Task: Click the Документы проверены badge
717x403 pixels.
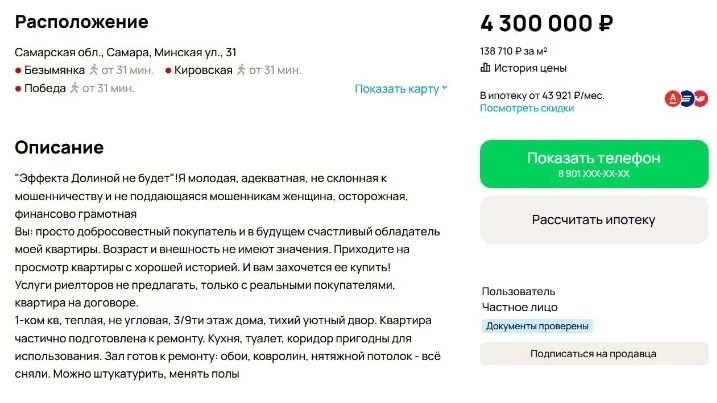Action: [537, 326]
